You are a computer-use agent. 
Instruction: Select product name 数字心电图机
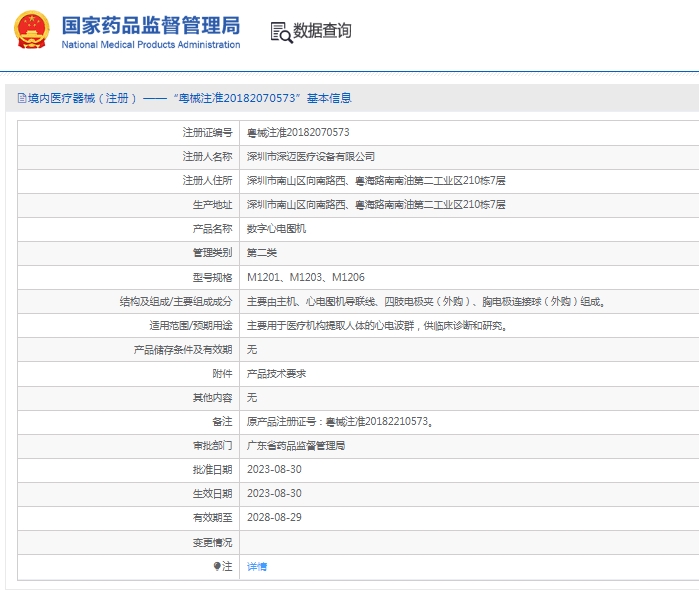[276, 229]
